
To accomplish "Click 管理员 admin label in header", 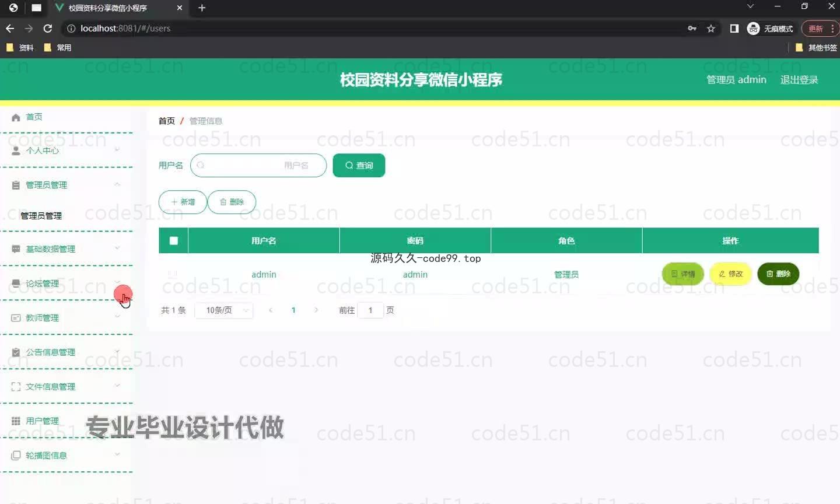I will tap(736, 80).
